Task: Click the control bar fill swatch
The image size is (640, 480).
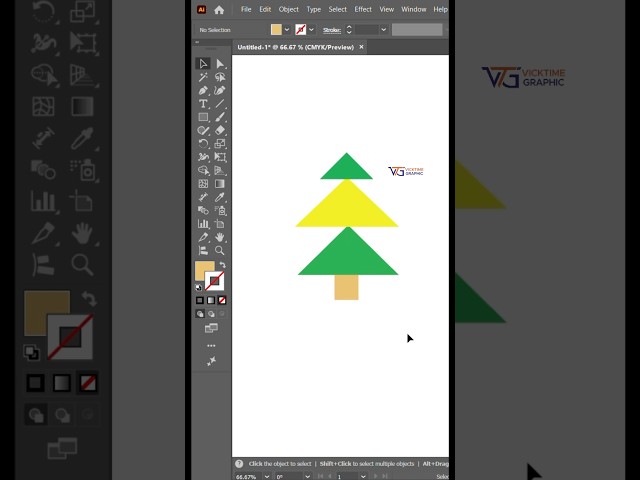Action: tap(276, 30)
